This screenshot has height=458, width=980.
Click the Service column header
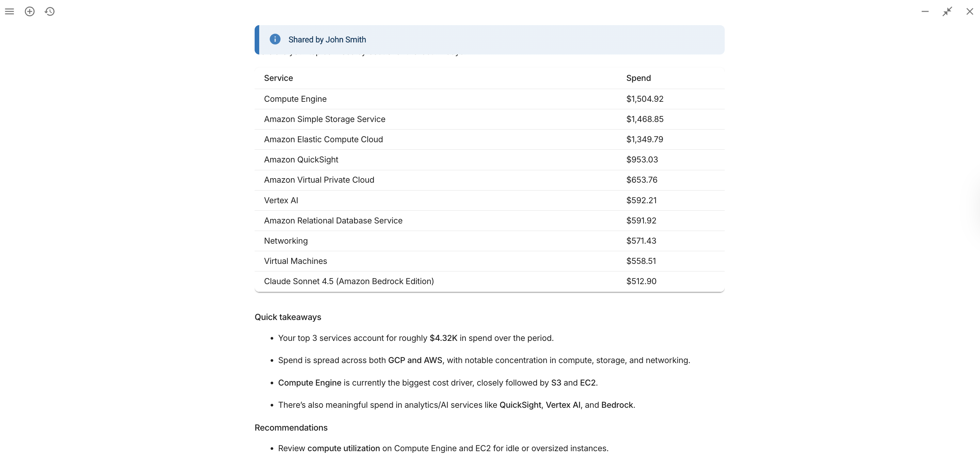tap(278, 78)
